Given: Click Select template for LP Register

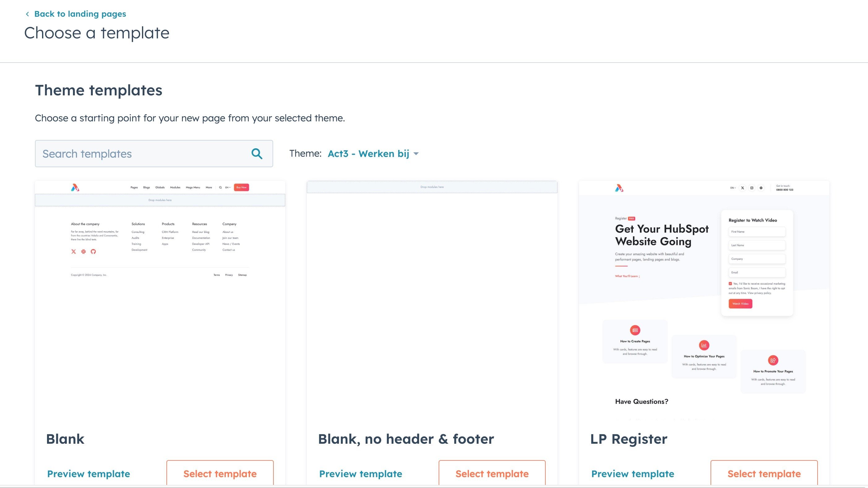Looking at the screenshot, I should coord(764,473).
